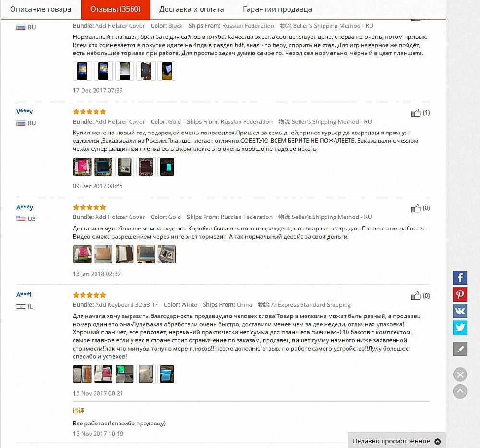Like A***y's review with thumbs-up icon
The height and width of the screenshot is (448, 480).
point(416,208)
